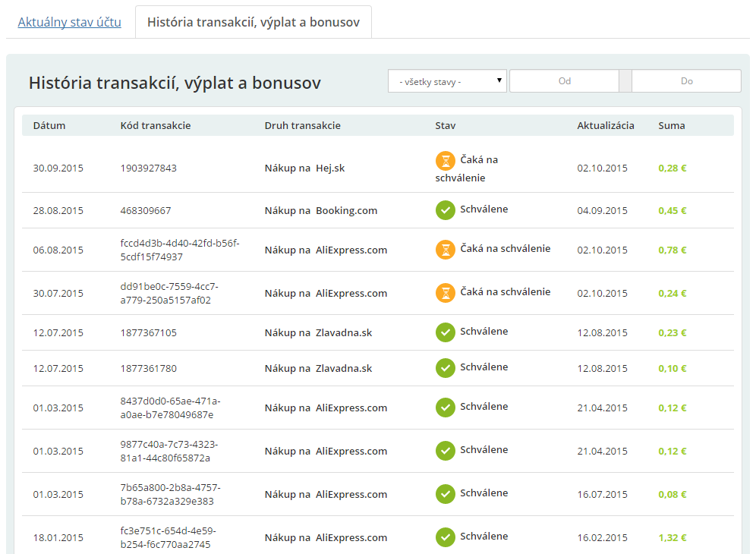Click checkmark icon beside 0,08 € transaction
This screenshot has height=554, width=756.
point(445,494)
